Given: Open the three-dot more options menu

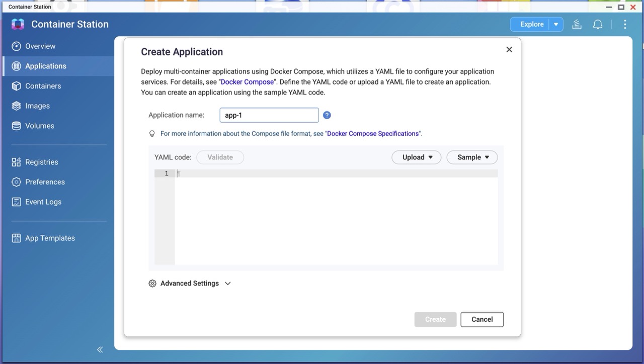Looking at the screenshot, I should 625,24.
